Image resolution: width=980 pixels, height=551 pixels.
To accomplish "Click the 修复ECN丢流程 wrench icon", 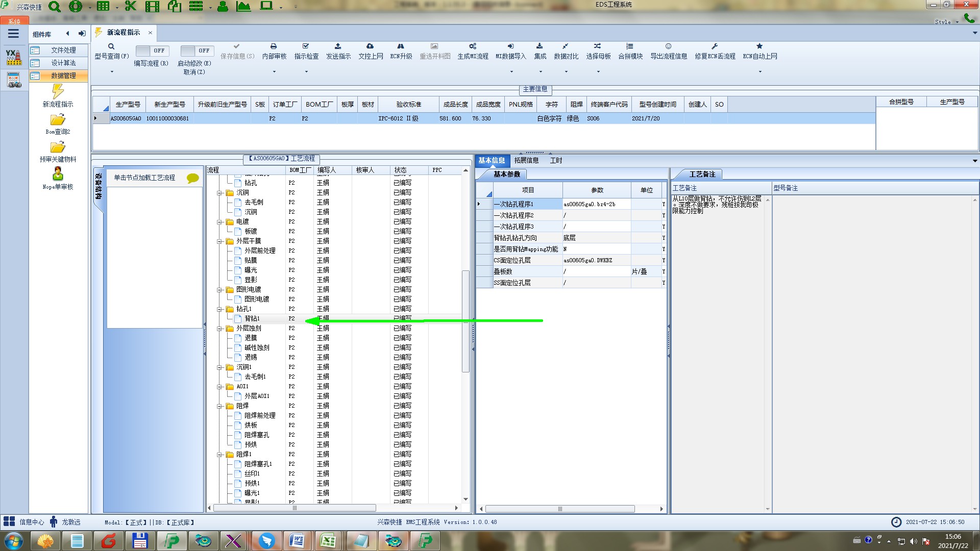I will (x=715, y=46).
